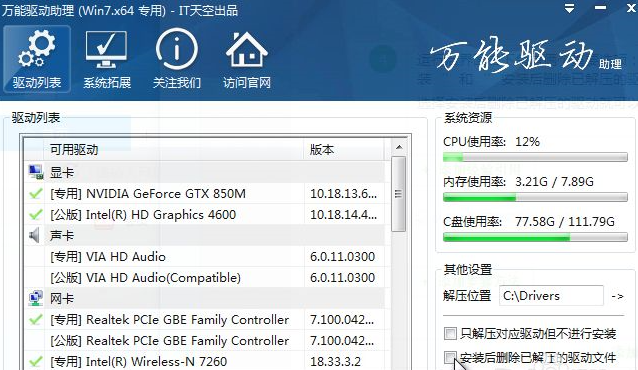Image resolution: width=638 pixels, height=370 pixels.
Task: Enable 安装后删除已解压的驱动文件 checkbox
Action: click(x=450, y=358)
